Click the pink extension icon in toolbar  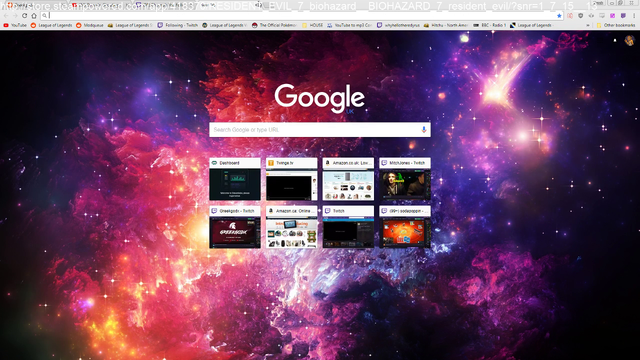(x=613, y=16)
